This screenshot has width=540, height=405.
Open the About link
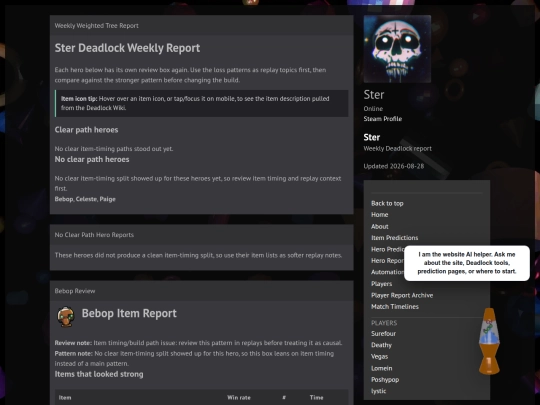pos(380,227)
